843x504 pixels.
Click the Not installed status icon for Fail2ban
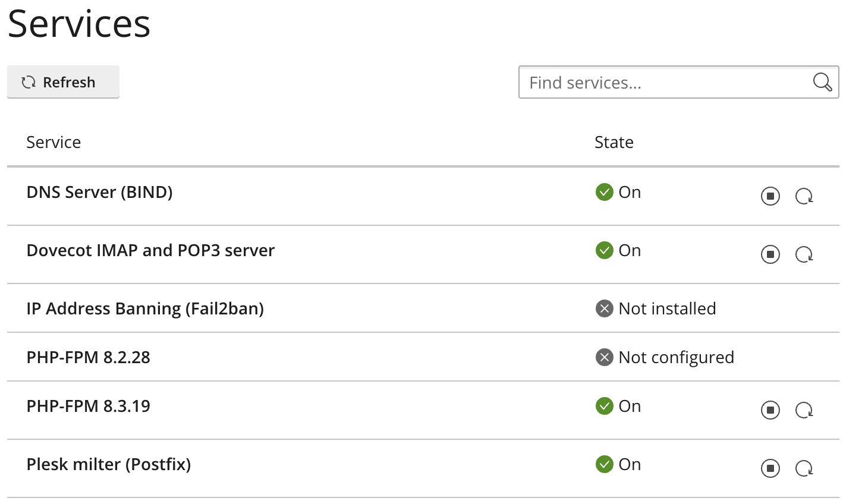[604, 308]
